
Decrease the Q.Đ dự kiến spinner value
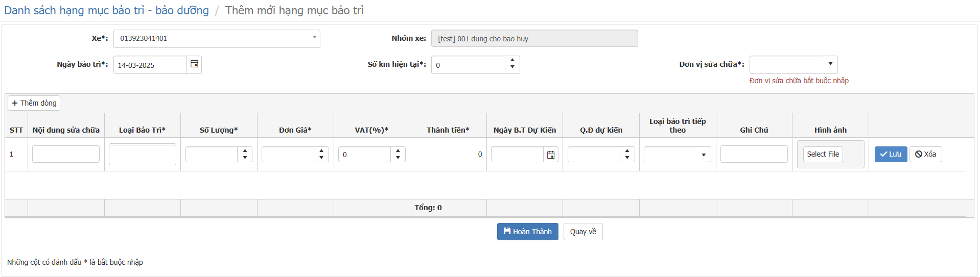coord(627,158)
